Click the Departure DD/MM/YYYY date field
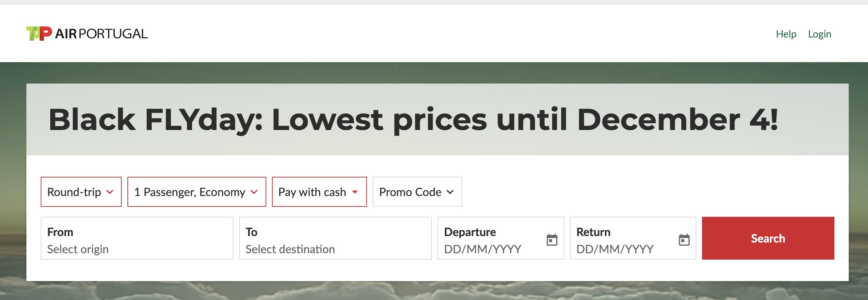Screen dimensions: 868x300 click(x=485, y=249)
